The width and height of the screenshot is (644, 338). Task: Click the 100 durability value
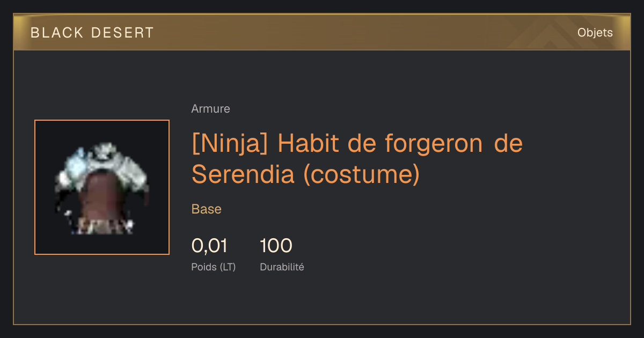[x=276, y=246]
